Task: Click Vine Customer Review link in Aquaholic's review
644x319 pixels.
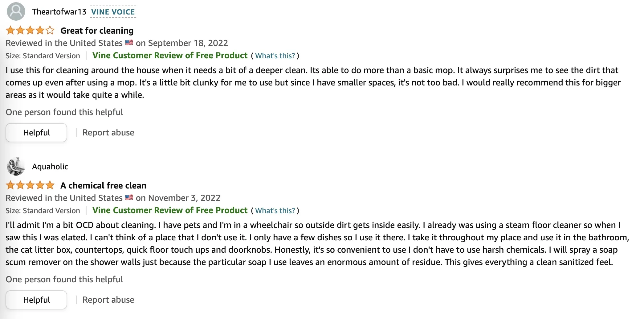Action: pos(170,210)
